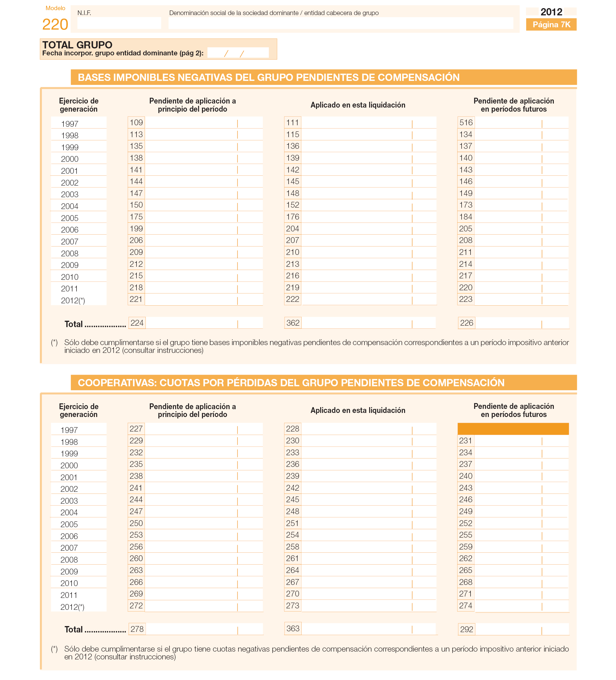Screen dimensions: 616x680
Task: Select field 113 for year 1998
Action: [203, 135]
